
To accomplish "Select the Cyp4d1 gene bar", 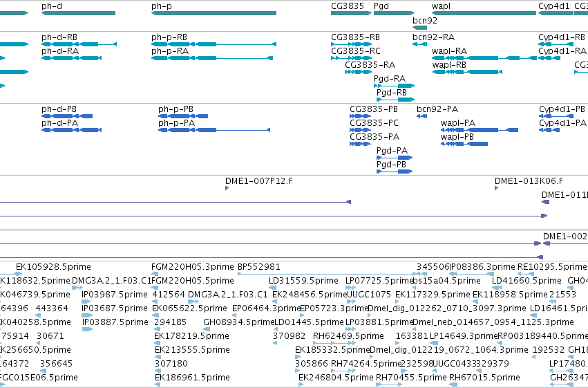I will click(556, 13).
